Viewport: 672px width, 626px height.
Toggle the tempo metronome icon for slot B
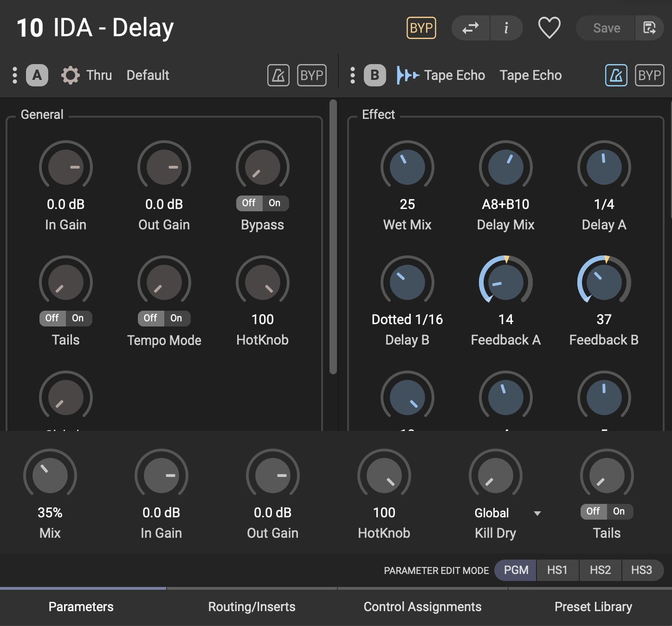coord(616,75)
